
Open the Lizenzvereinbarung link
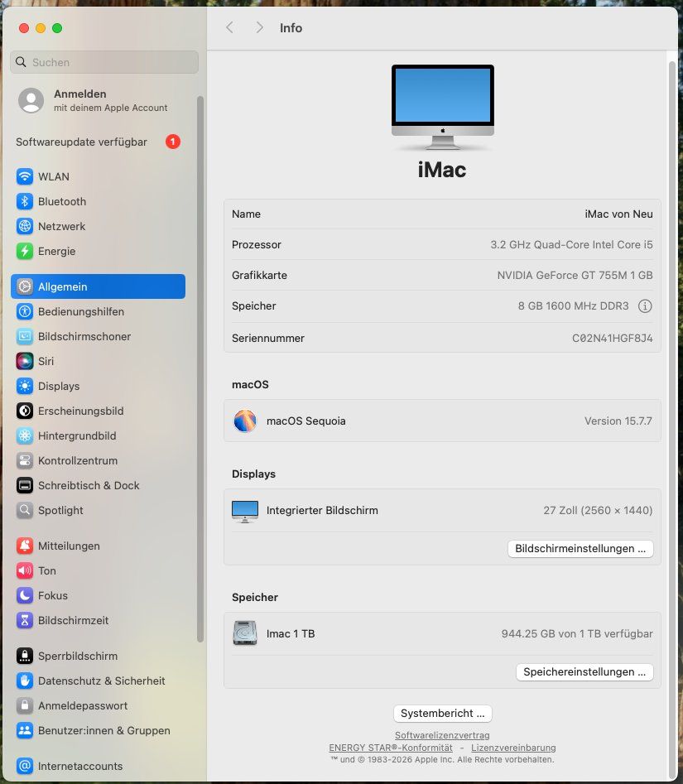pos(513,748)
